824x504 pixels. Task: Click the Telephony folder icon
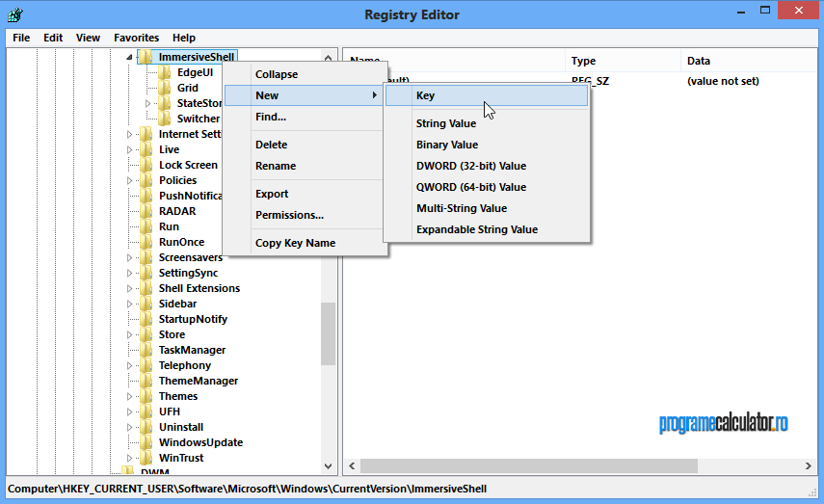point(146,365)
